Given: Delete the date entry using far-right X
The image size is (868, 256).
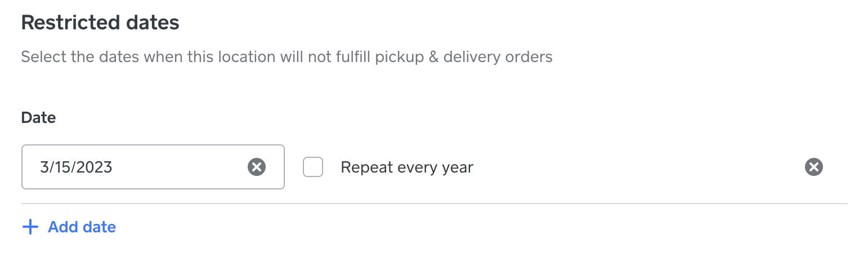Looking at the screenshot, I should (x=813, y=167).
